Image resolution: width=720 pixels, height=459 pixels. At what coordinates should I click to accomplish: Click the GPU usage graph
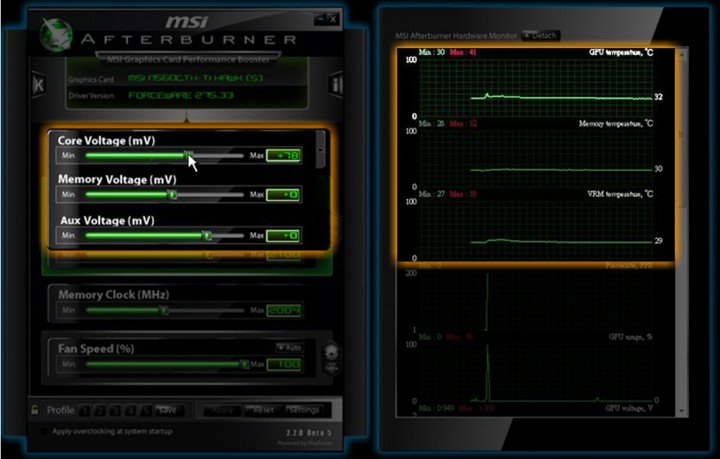(x=536, y=372)
